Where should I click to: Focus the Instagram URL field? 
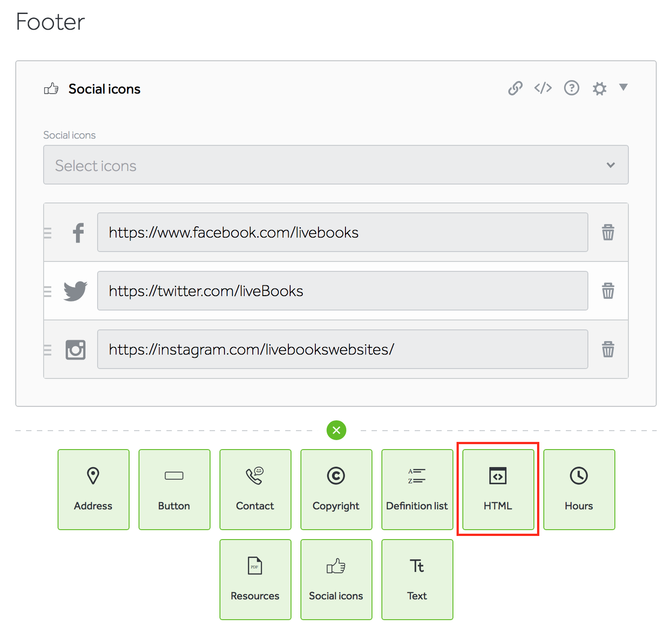[x=342, y=349]
